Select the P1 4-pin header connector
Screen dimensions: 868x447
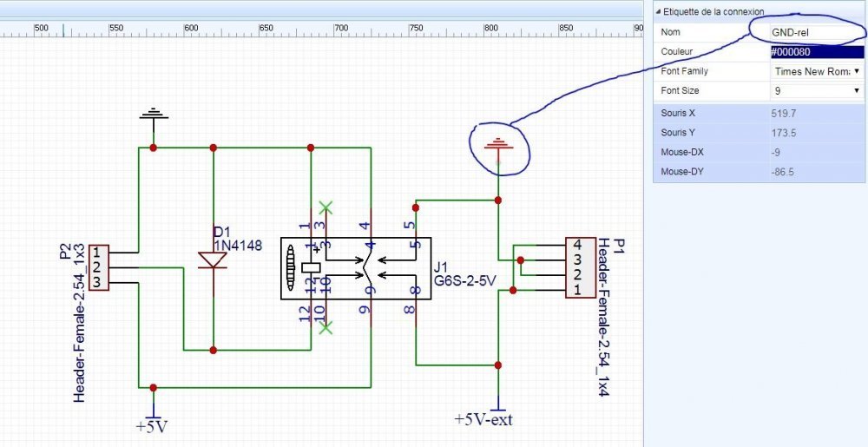click(581, 267)
